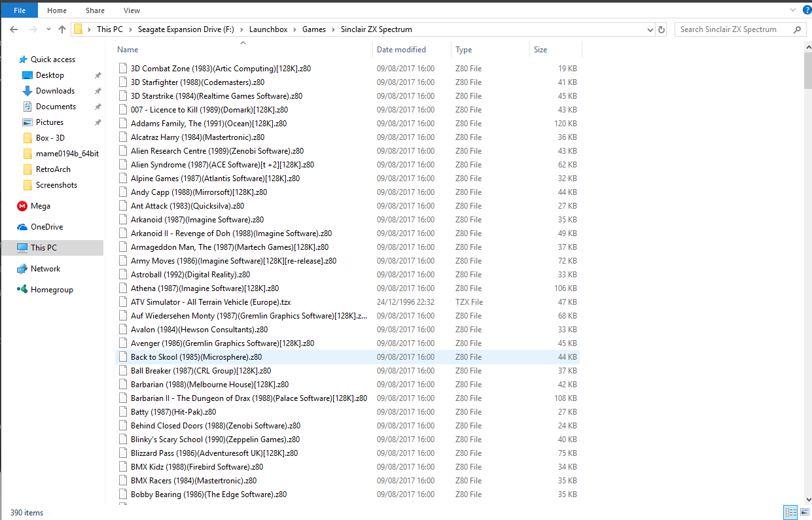
Task: Switch to the Home ribbon tab
Action: tap(57, 10)
